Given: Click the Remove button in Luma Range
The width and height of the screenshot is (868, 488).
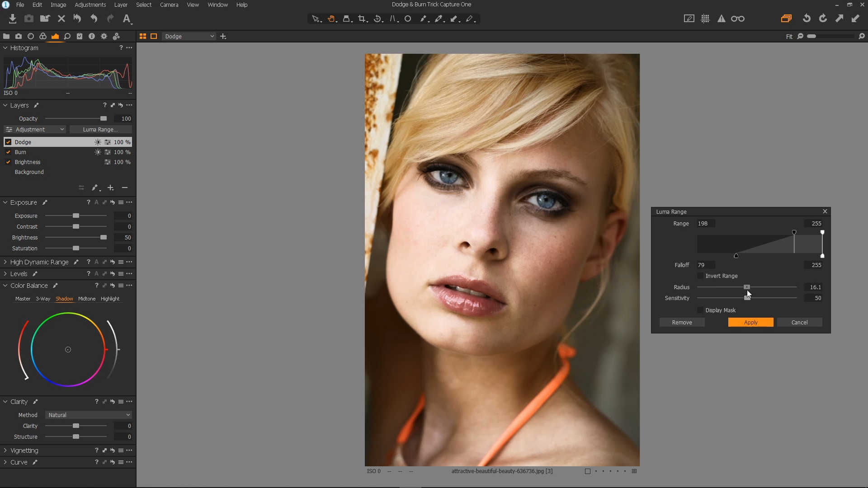Looking at the screenshot, I should pos(682,323).
